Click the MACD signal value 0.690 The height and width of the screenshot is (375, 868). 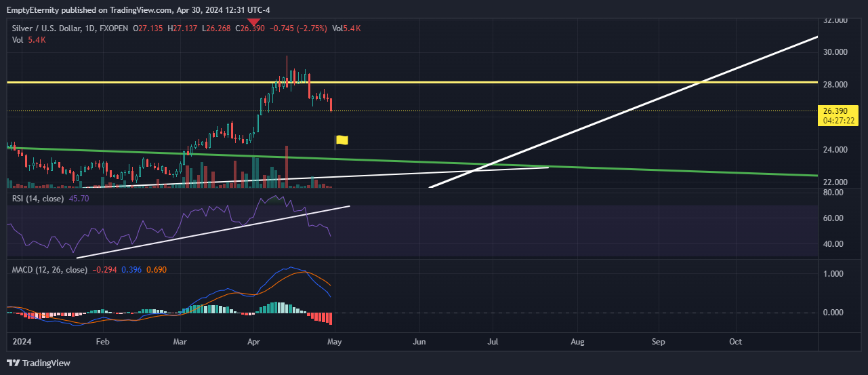click(x=156, y=270)
